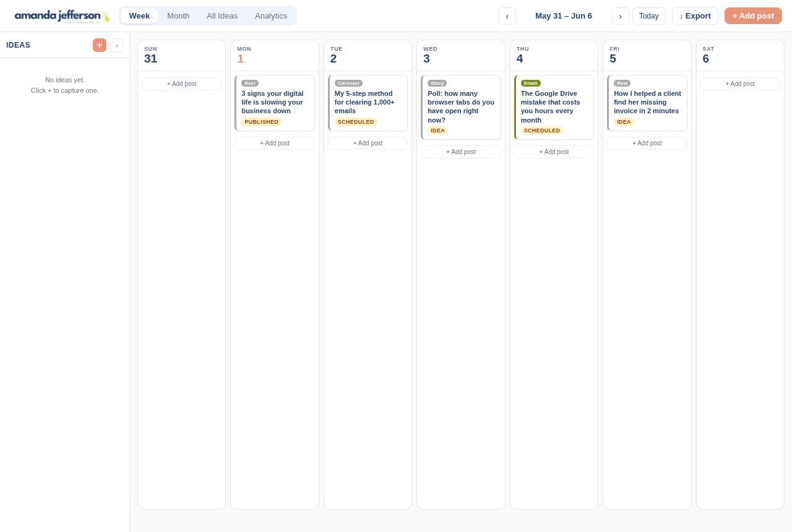Open 'My 5-step method' carousel post
The width and height of the screenshot is (792, 532).
pos(368,103)
